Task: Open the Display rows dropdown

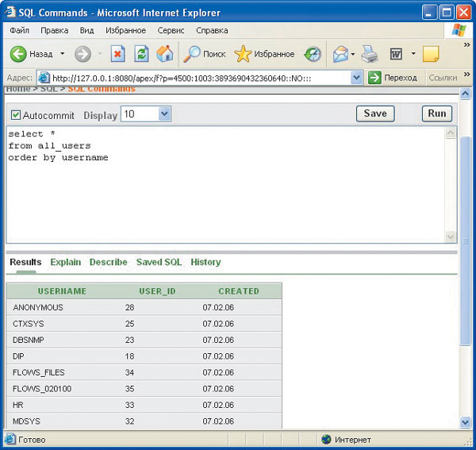Action: click(146, 113)
